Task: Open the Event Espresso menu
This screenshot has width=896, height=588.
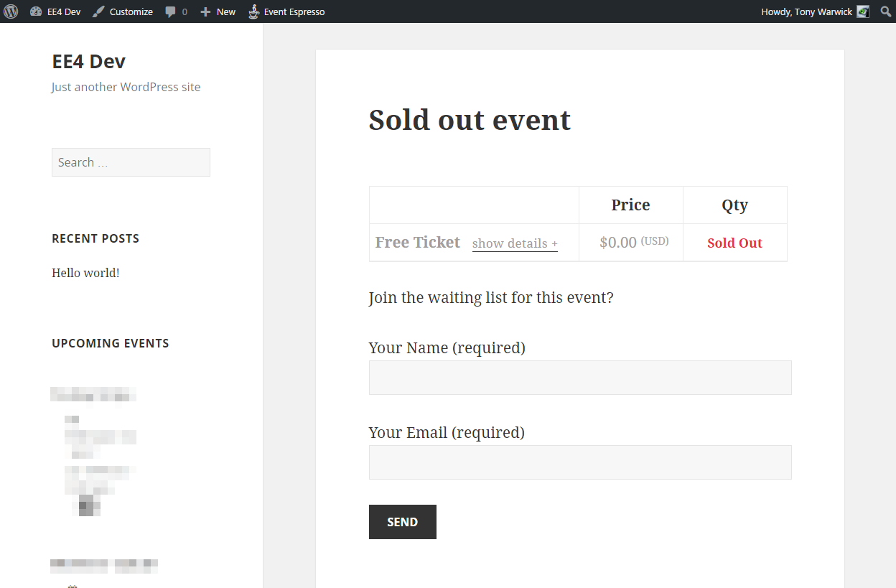Action: click(286, 11)
